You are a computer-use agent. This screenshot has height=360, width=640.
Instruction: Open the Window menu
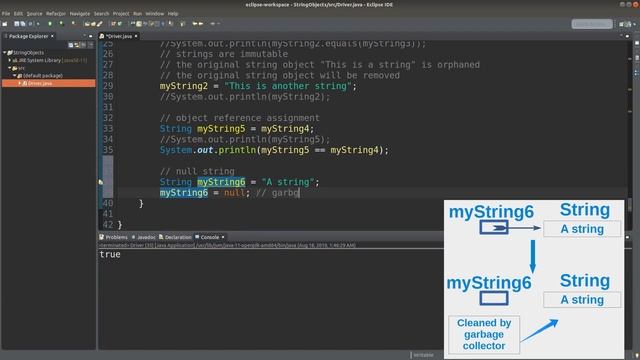pyautogui.click(x=155, y=13)
